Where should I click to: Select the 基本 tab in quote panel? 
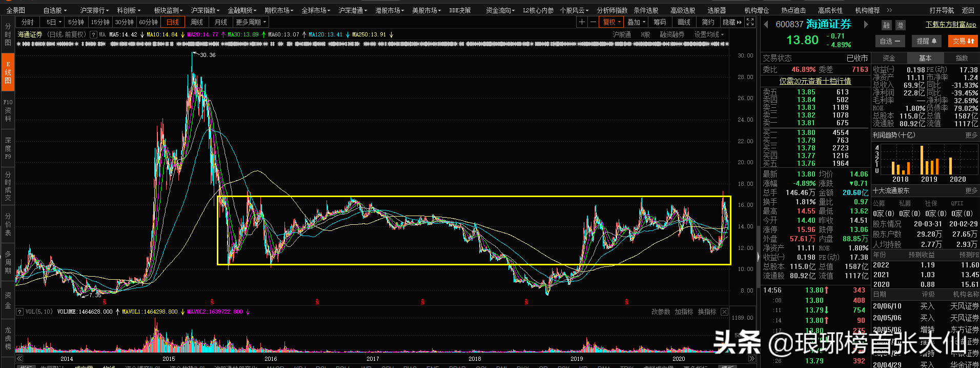pyautogui.click(x=925, y=58)
